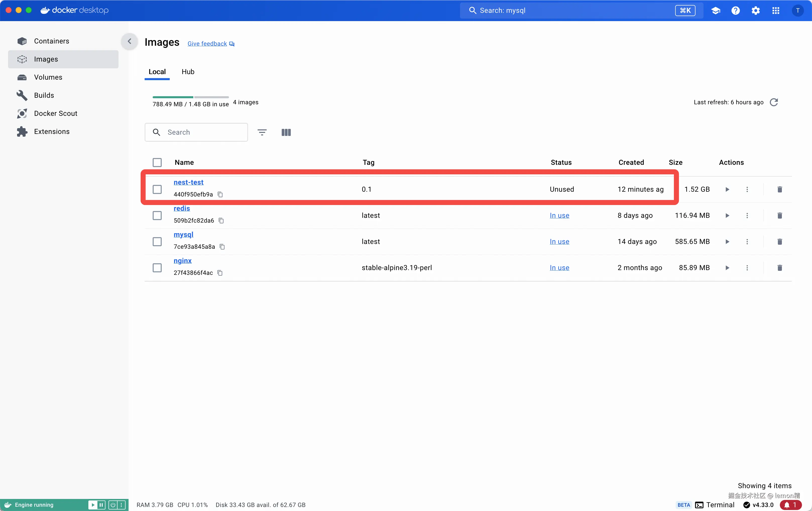
Task: Switch to the Local tab
Action: pos(157,72)
